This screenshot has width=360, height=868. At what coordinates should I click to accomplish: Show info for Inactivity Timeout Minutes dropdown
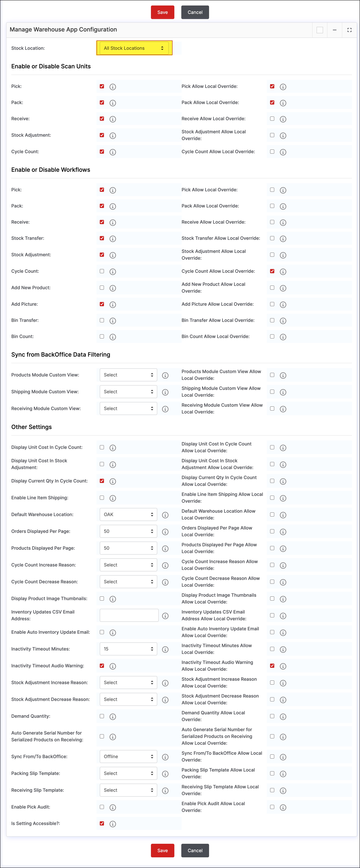click(x=165, y=649)
